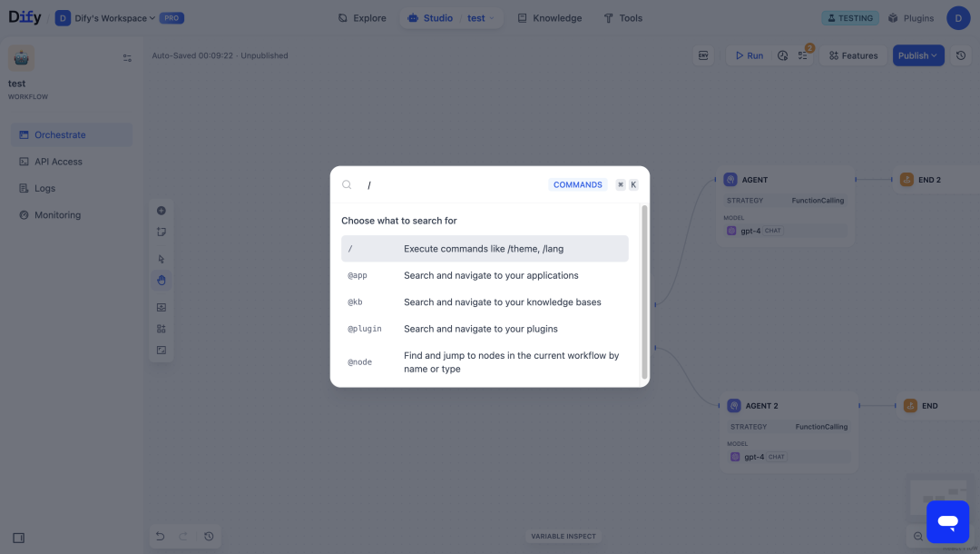Toggle hand pan mode on canvas
This screenshot has height=554, width=980.
pyautogui.click(x=162, y=280)
